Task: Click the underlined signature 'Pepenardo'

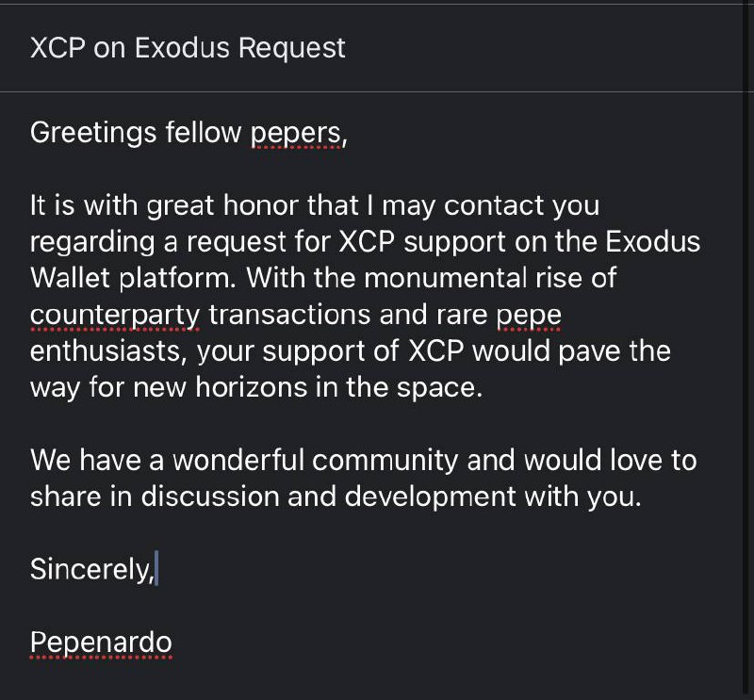Action: 101,643
